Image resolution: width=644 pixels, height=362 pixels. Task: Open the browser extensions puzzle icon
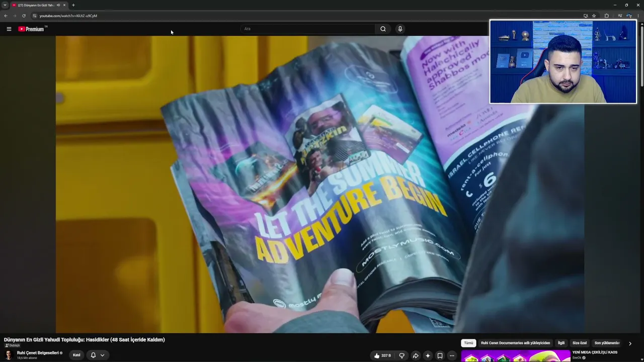(606, 16)
